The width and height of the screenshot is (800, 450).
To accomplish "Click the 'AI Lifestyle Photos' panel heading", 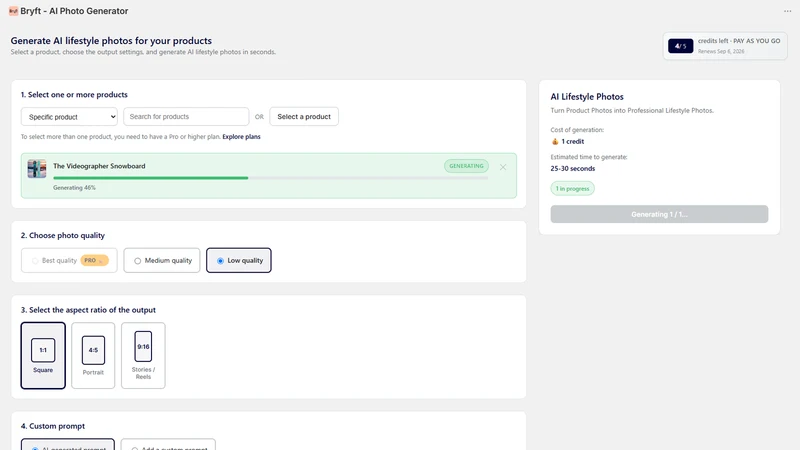I will [x=587, y=96].
